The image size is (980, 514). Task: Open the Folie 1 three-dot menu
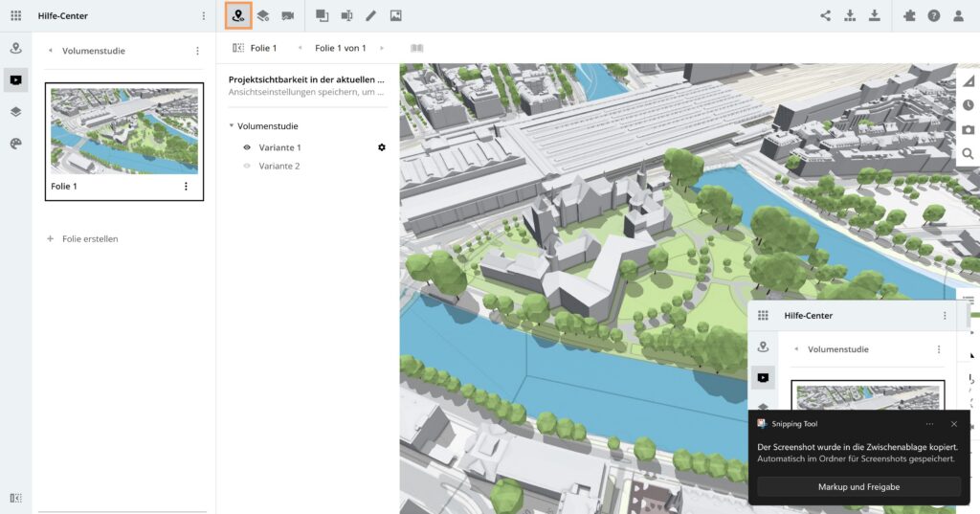[186, 187]
